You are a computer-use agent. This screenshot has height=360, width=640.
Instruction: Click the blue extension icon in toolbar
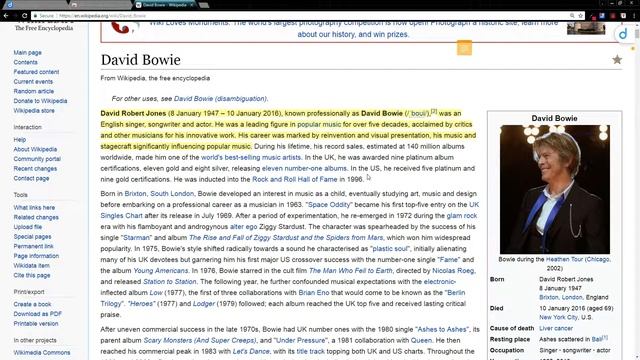(x=602, y=16)
